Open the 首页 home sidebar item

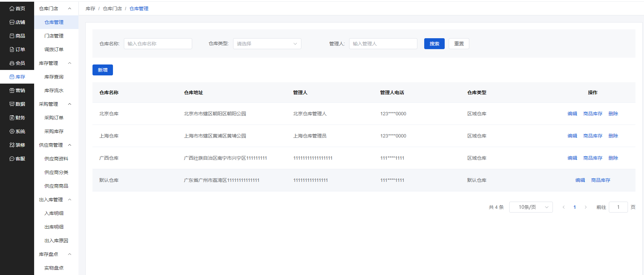click(17, 9)
